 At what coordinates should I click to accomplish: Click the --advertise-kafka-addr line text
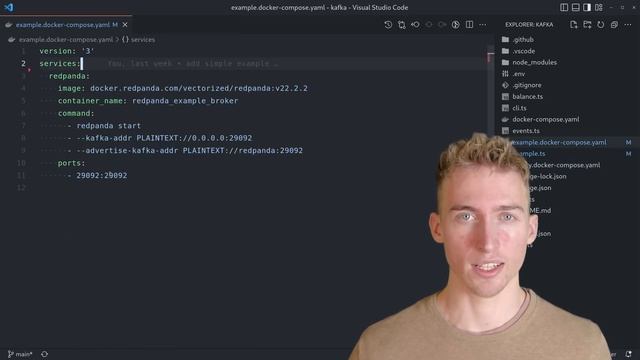pyautogui.click(x=185, y=151)
